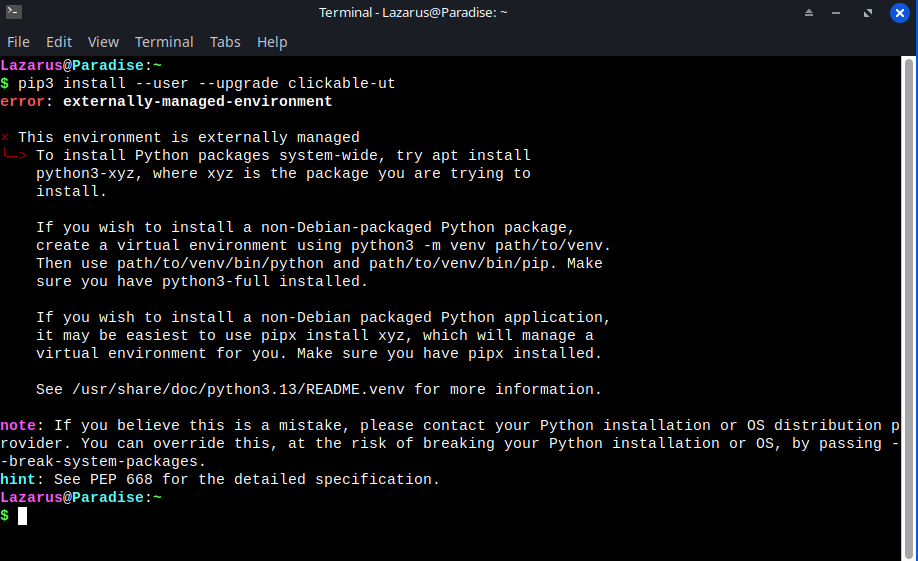The width and height of the screenshot is (918, 561).
Task: Open the Edit menu
Action: [x=59, y=42]
